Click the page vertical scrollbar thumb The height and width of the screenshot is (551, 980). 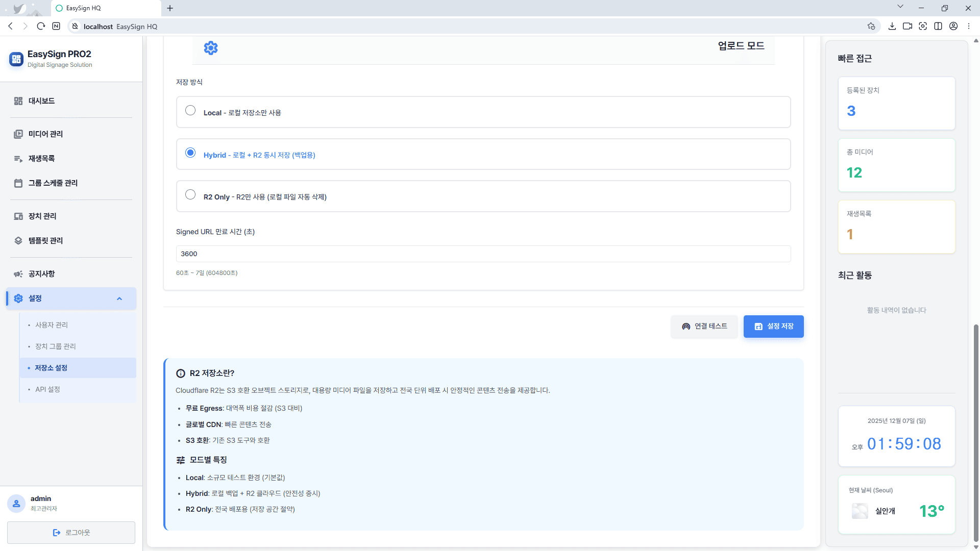coord(976,434)
